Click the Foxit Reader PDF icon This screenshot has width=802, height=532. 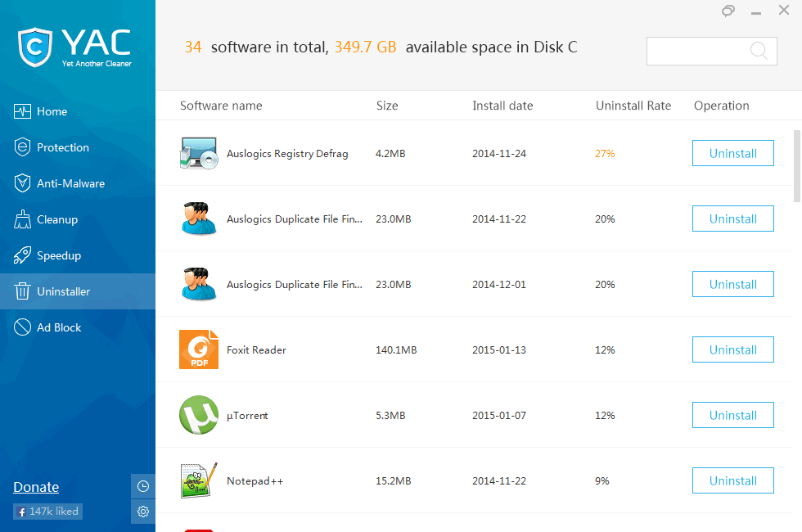[198, 349]
